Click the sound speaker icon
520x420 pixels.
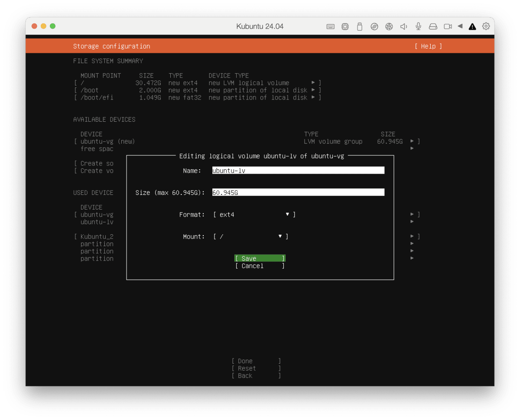tap(403, 26)
